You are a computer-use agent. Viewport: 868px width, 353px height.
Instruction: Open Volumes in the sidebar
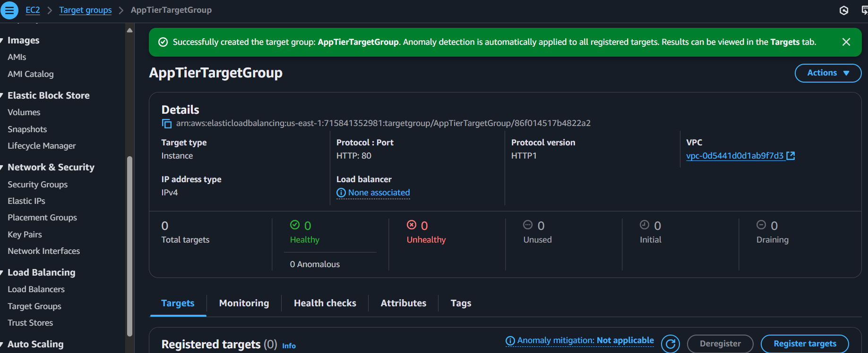click(24, 112)
